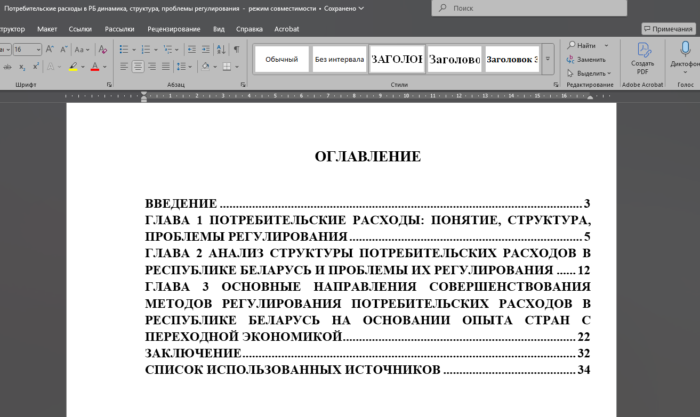700x417 pixels.
Task: Center align text
Action: tap(138, 67)
